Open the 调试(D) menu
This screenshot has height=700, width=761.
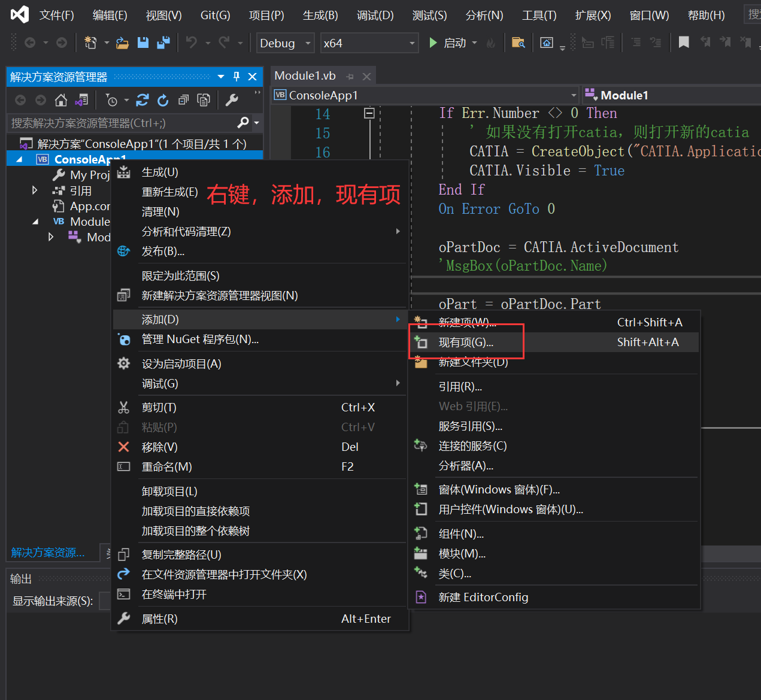click(375, 15)
